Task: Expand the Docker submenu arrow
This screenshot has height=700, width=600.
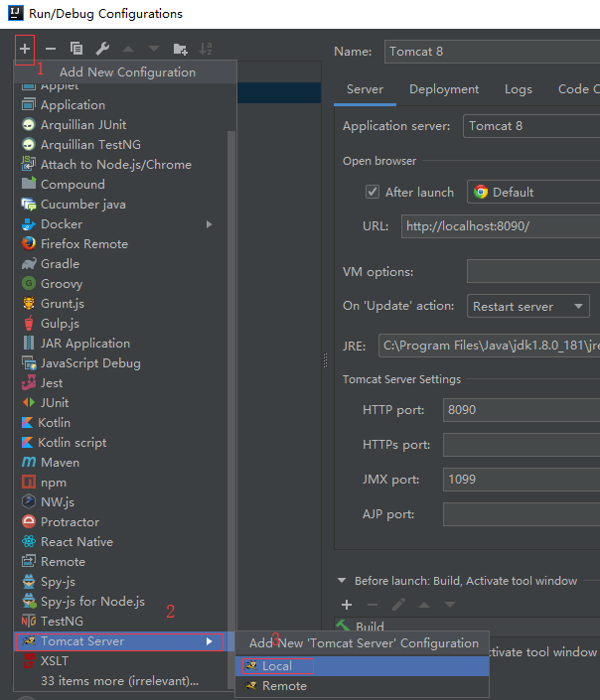Action: [209, 224]
